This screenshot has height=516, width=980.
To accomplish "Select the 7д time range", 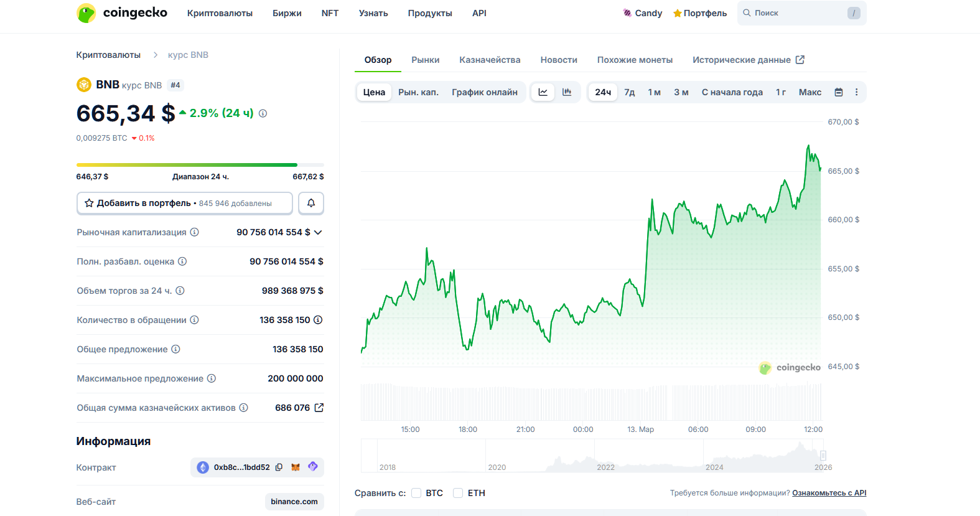I will [630, 92].
